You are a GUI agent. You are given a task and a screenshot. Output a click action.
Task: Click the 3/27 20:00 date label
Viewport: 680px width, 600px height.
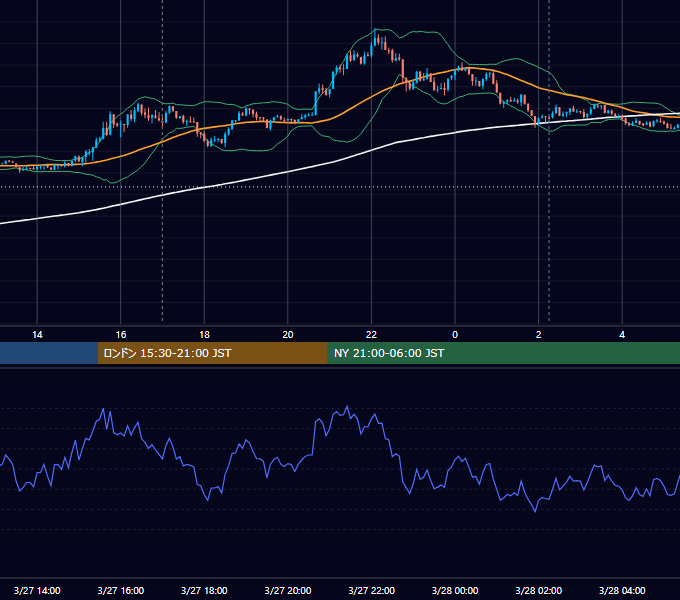click(x=288, y=590)
